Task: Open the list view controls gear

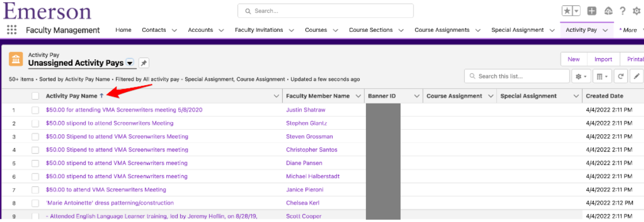Action: click(x=581, y=76)
